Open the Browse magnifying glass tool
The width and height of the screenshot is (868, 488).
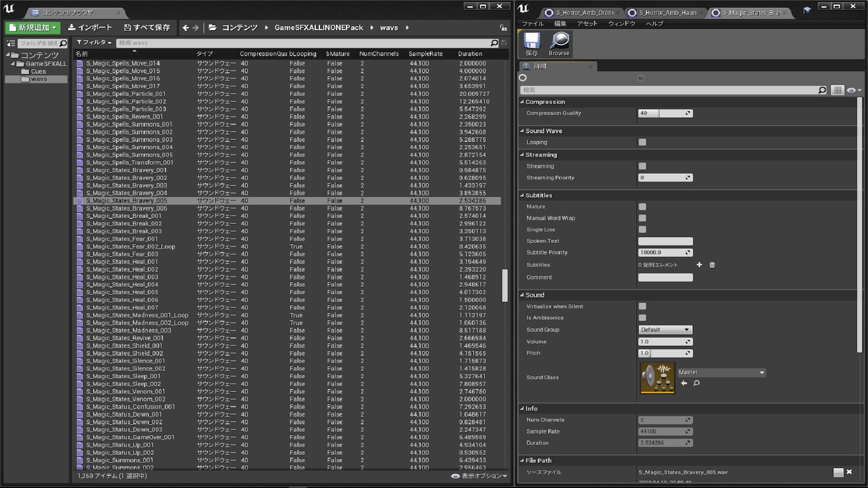(x=558, y=43)
